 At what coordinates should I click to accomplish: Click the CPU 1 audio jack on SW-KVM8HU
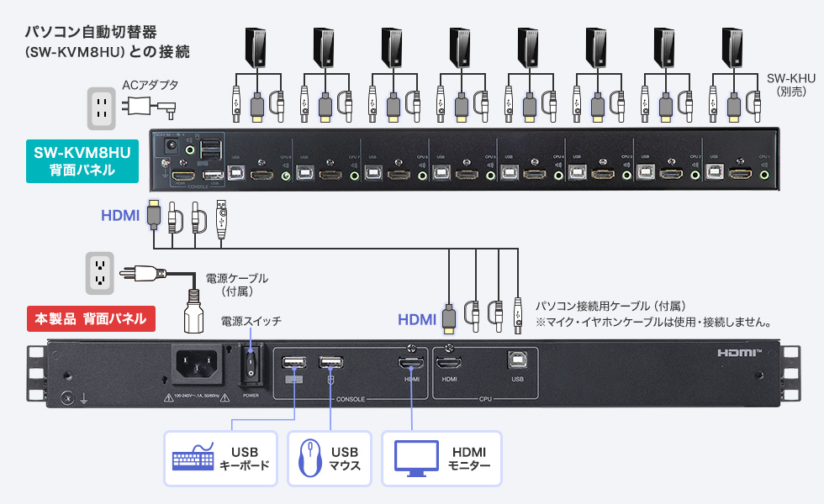pos(764,175)
